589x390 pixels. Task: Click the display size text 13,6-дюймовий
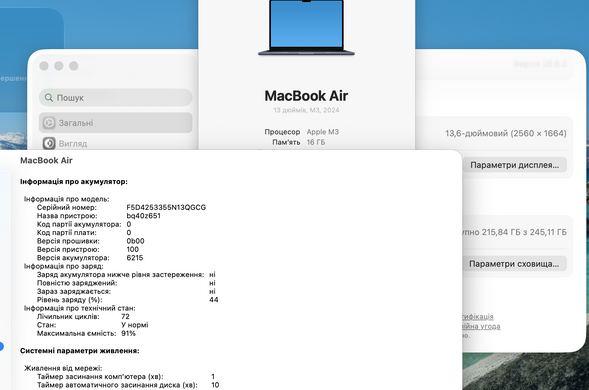(x=506, y=133)
